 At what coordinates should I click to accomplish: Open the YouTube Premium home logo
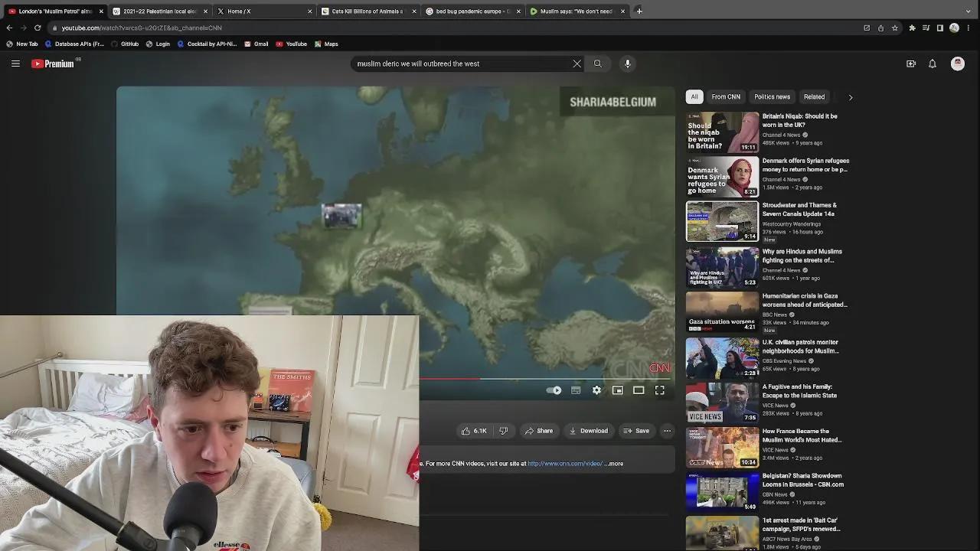point(51,64)
